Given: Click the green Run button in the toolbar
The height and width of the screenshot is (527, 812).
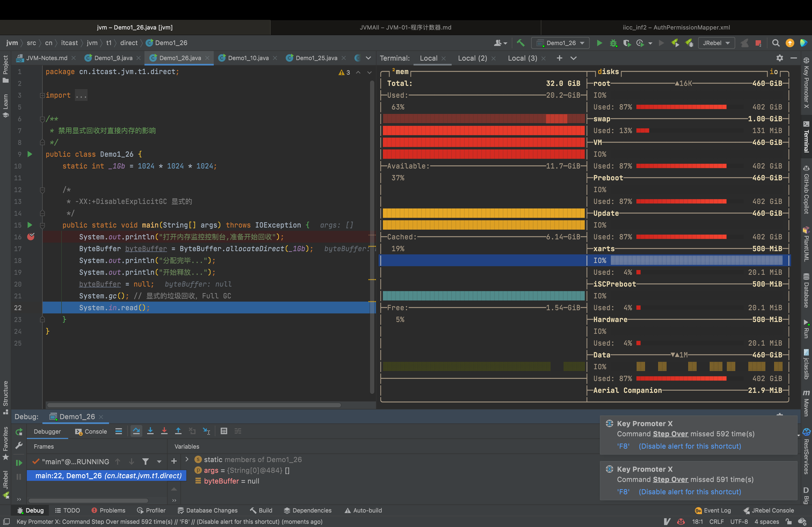Looking at the screenshot, I should (x=599, y=43).
